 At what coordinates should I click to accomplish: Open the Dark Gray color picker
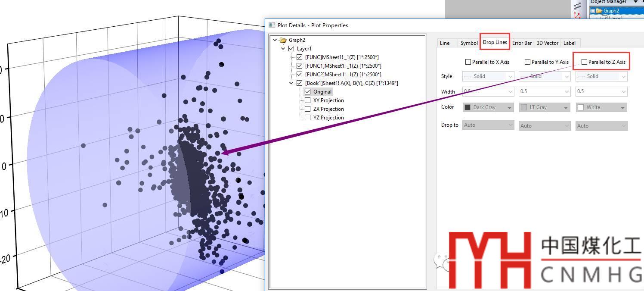tap(488, 107)
